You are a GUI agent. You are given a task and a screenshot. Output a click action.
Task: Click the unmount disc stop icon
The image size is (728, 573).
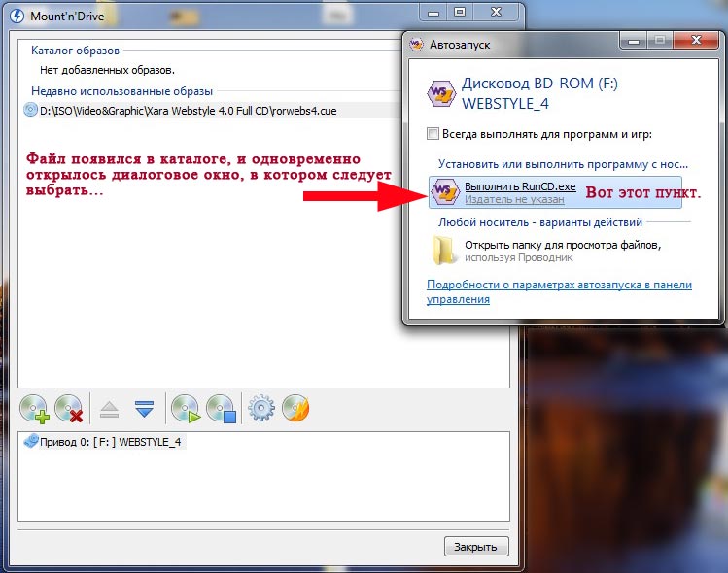[x=222, y=409]
